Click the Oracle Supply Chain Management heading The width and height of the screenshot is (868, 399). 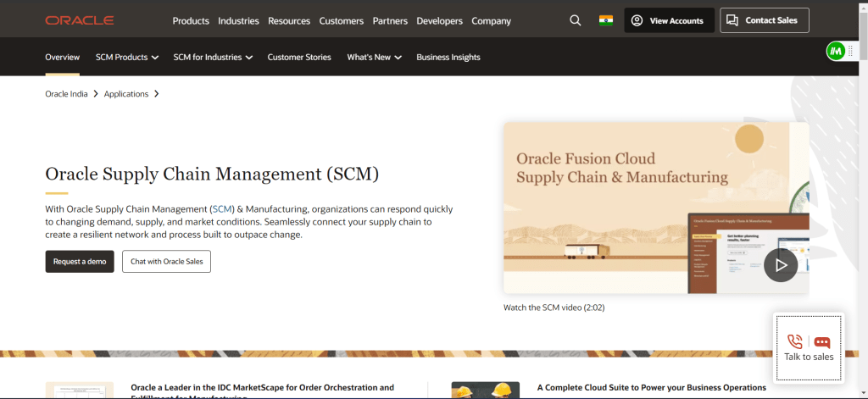(212, 174)
